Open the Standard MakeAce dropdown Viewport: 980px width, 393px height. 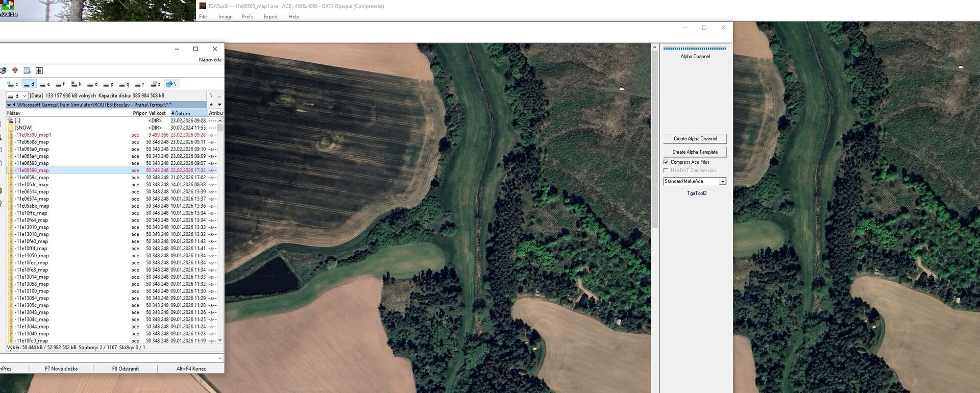point(722,182)
